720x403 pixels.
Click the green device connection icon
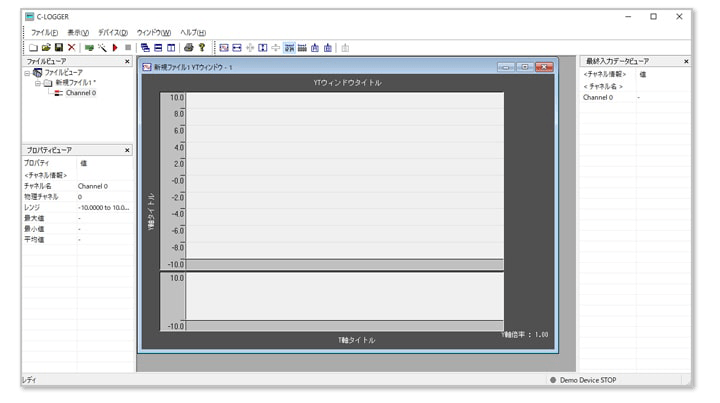tap(89, 47)
